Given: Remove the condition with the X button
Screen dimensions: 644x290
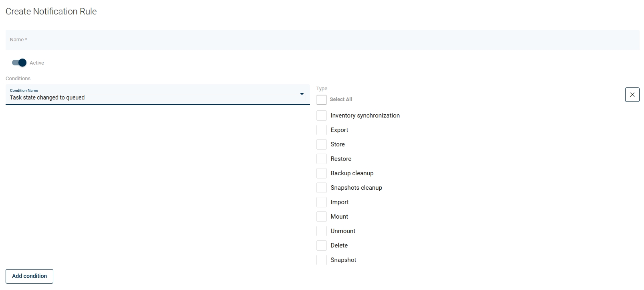Looking at the screenshot, I should click(632, 95).
